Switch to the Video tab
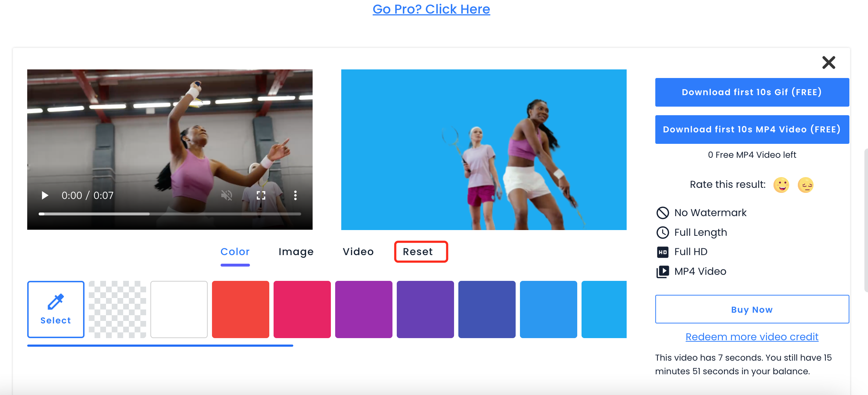 pyautogui.click(x=358, y=252)
